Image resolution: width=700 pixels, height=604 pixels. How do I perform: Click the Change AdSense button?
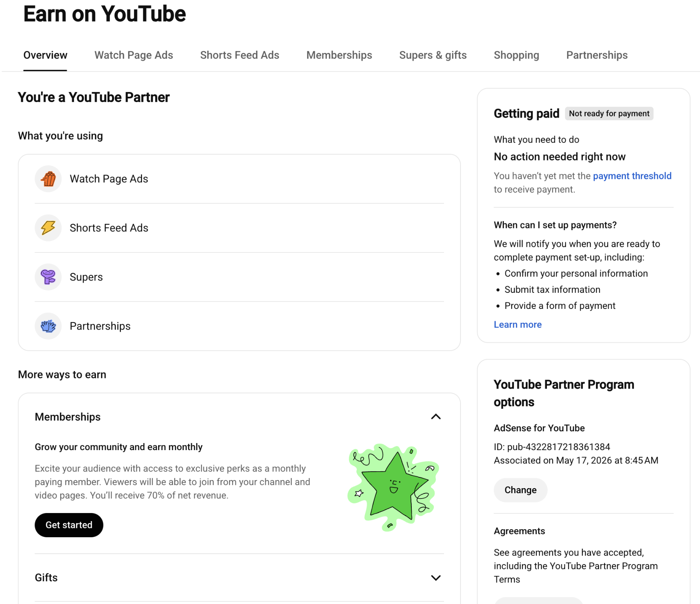point(521,490)
